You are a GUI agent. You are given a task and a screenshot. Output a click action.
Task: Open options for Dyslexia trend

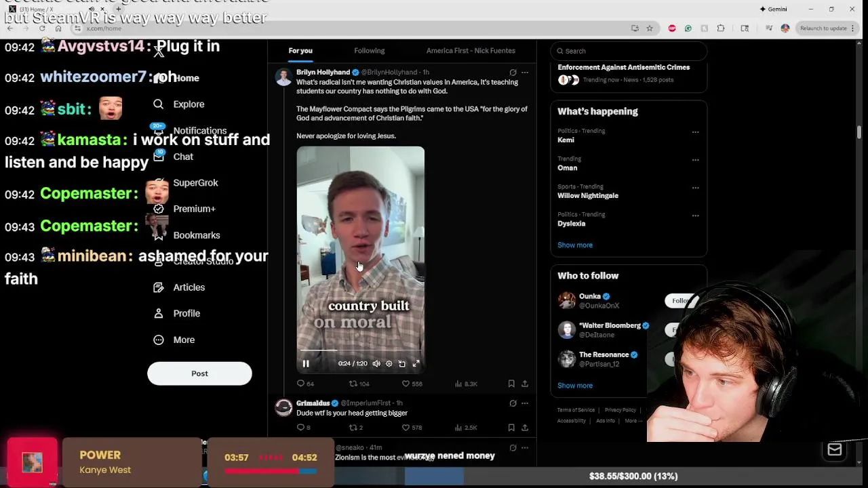pyautogui.click(x=695, y=216)
